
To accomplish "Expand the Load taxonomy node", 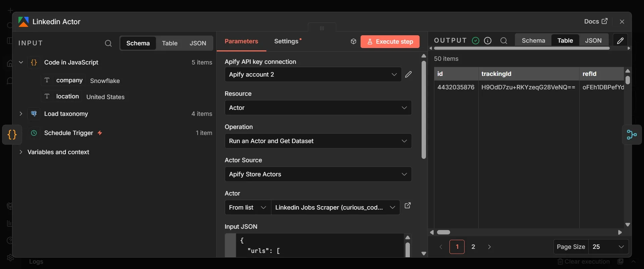I will tap(21, 114).
